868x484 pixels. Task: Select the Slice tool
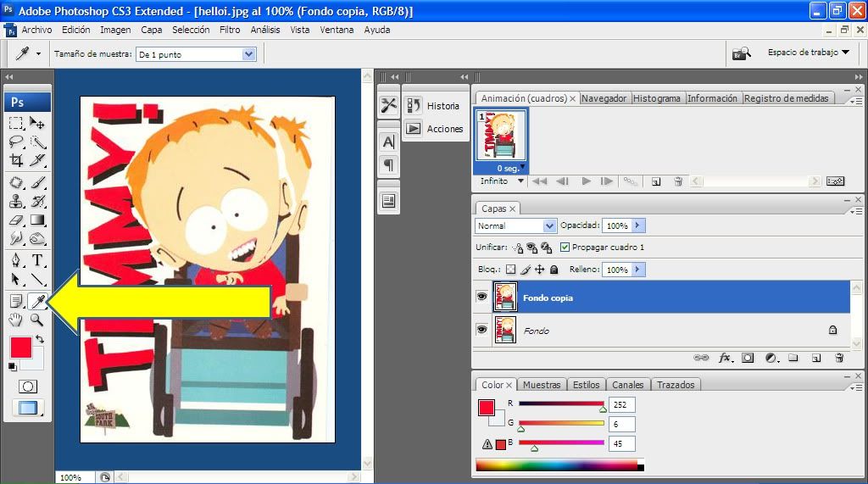point(37,160)
